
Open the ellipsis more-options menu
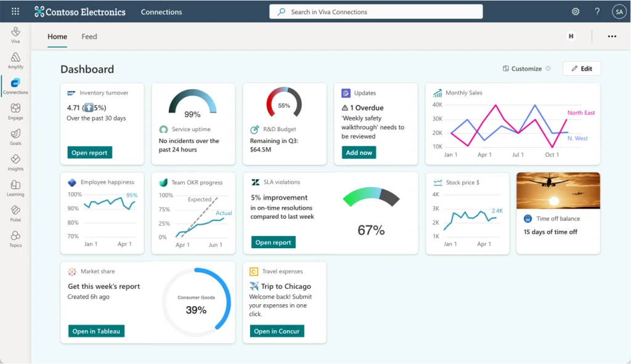(612, 36)
